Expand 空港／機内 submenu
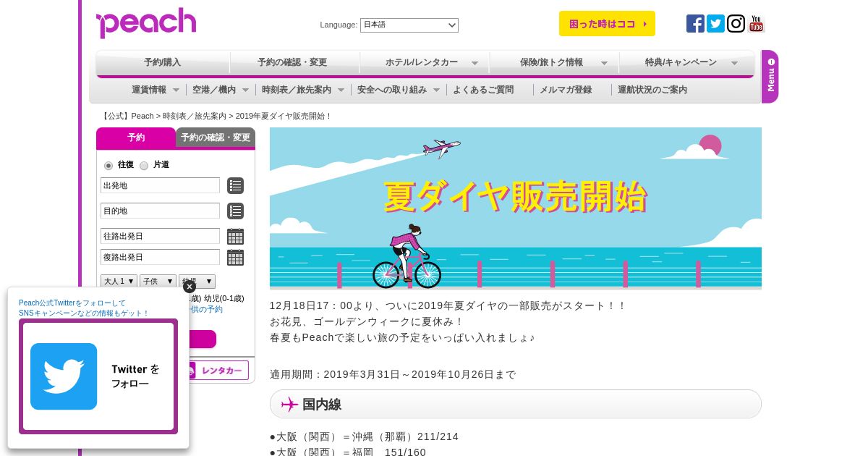 point(221,90)
